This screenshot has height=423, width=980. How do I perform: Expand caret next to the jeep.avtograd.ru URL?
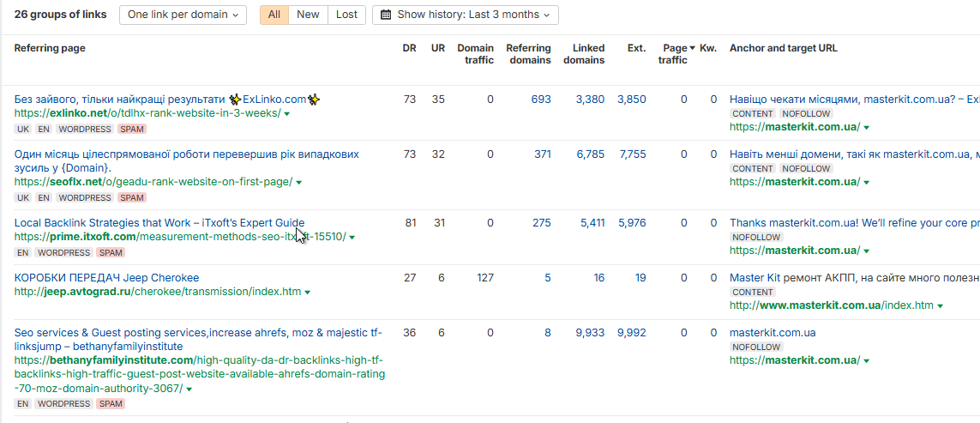click(x=307, y=293)
